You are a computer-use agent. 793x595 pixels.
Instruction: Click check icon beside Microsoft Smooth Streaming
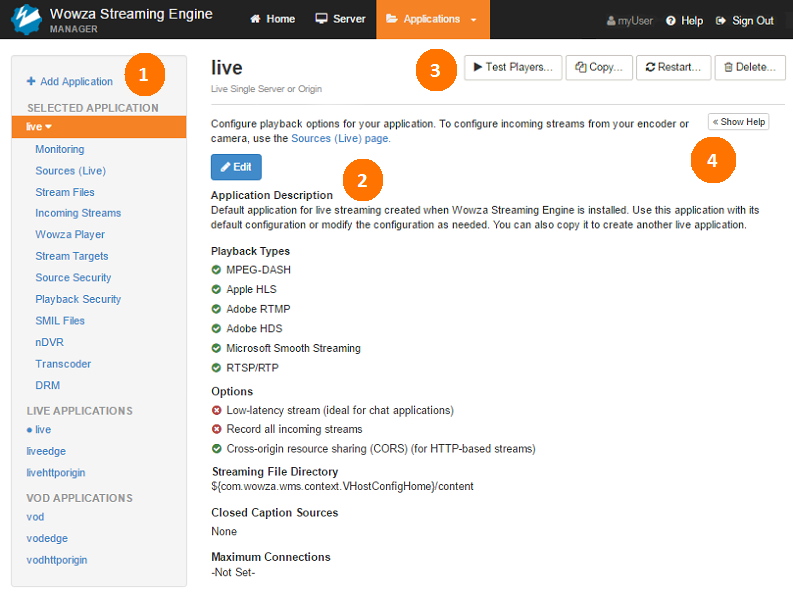pyautogui.click(x=216, y=348)
